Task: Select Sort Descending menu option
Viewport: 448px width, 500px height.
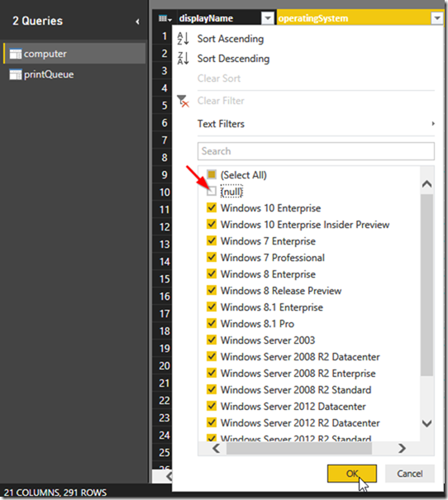Action: [233, 59]
